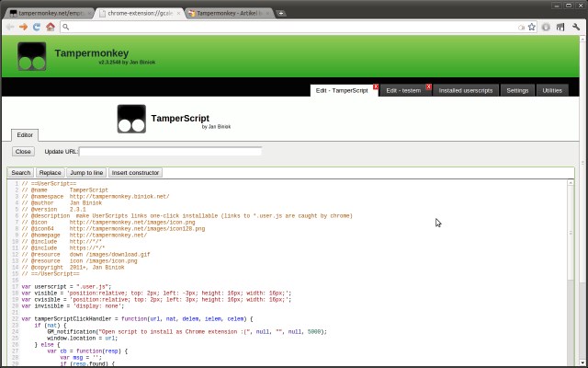Bookmark this page with the star icon

point(531,27)
